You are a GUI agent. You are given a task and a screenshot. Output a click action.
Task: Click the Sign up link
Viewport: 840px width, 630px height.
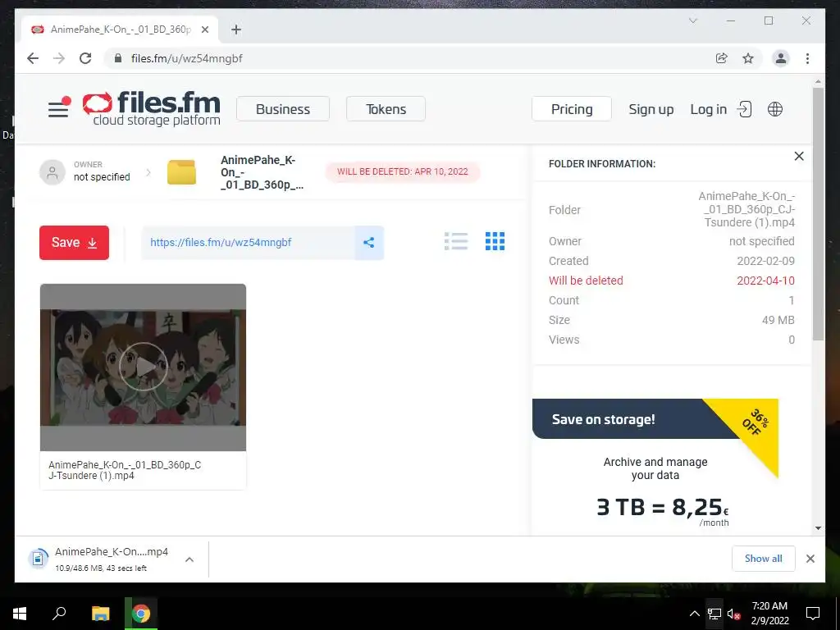click(651, 109)
